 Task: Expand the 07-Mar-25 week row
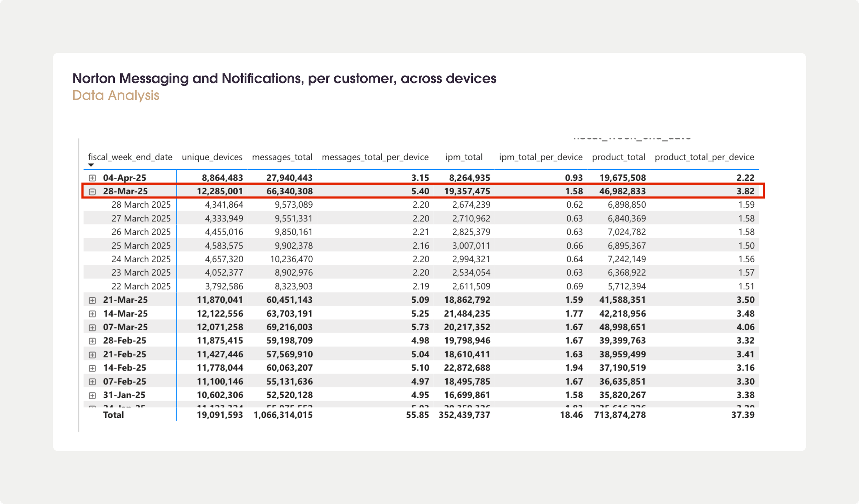tap(92, 328)
